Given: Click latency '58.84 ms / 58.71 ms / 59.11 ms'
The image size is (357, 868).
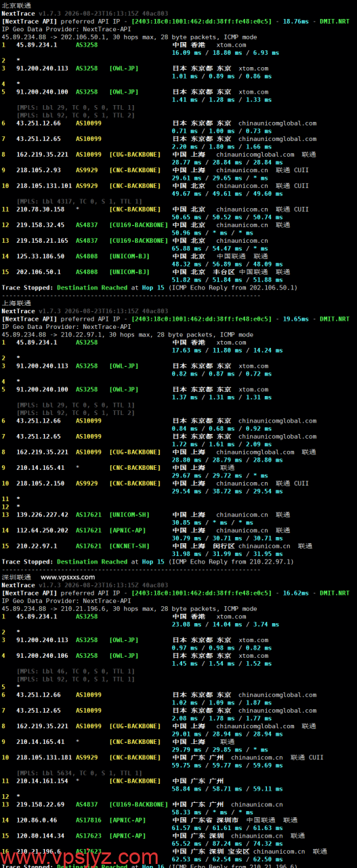Looking at the screenshot, I should tap(228, 789).
